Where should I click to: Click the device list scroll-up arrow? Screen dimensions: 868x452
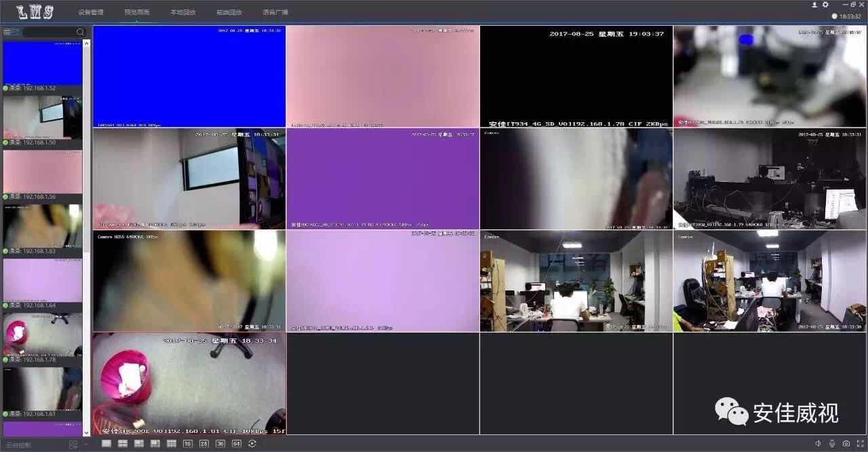coord(86,43)
